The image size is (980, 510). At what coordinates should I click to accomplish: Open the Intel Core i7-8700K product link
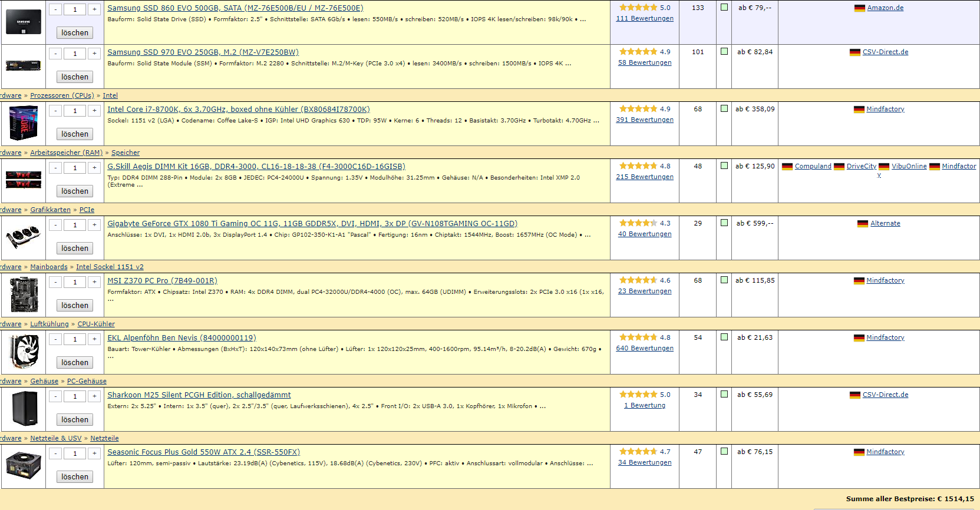click(239, 110)
